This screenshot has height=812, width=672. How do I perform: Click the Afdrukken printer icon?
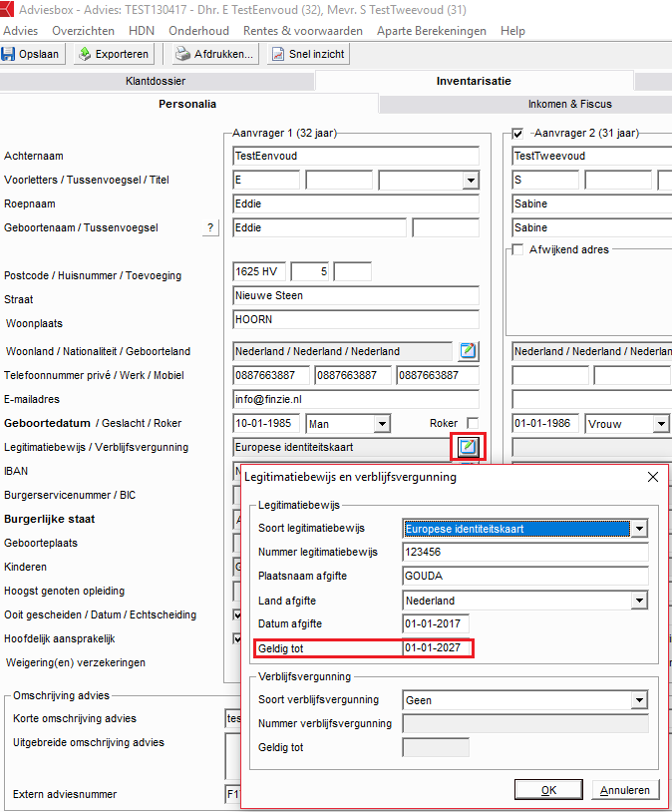182,54
